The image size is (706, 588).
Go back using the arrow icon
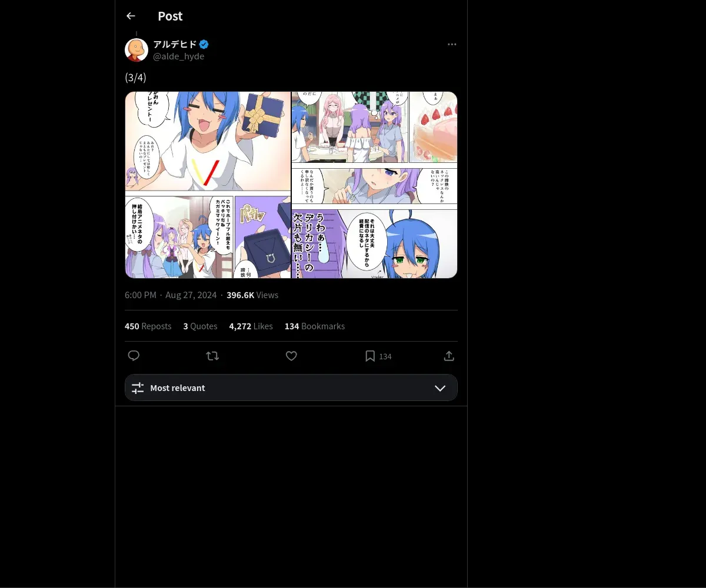click(x=131, y=16)
